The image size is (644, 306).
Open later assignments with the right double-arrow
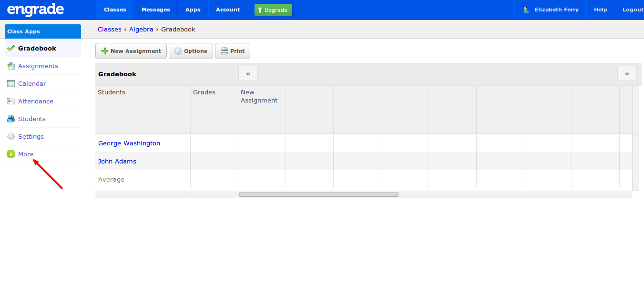point(627,73)
